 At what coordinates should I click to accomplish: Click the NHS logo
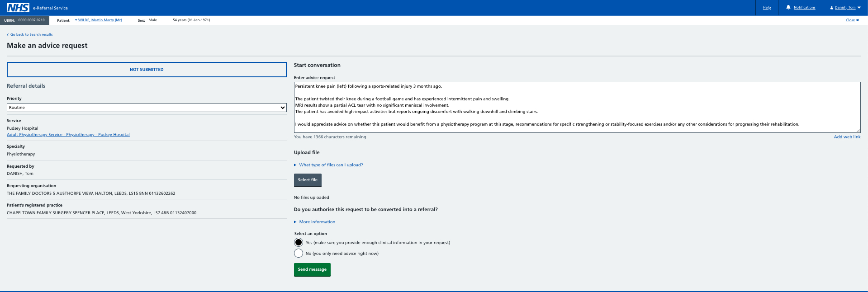pos(18,8)
